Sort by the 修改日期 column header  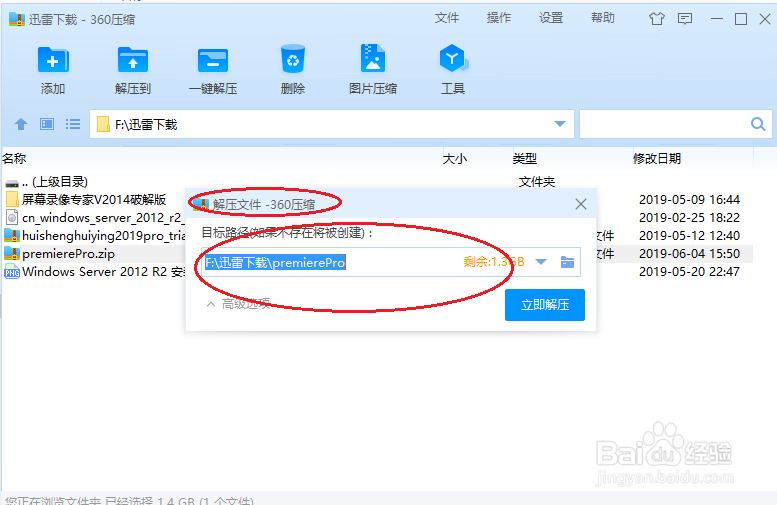pyautogui.click(x=657, y=159)
